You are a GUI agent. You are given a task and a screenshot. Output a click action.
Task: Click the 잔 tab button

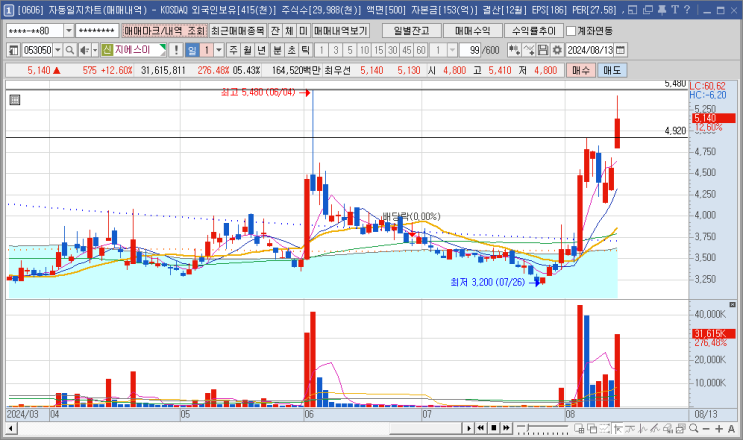pyautogui.click(x=275, y=31)
